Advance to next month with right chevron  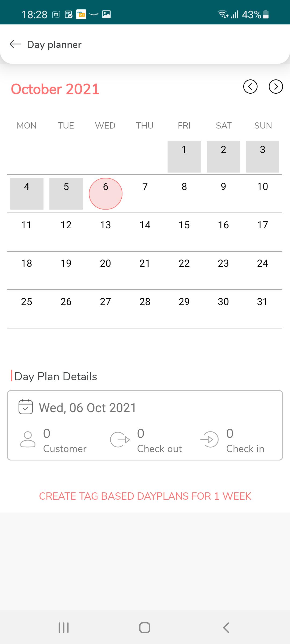[276, 87]
